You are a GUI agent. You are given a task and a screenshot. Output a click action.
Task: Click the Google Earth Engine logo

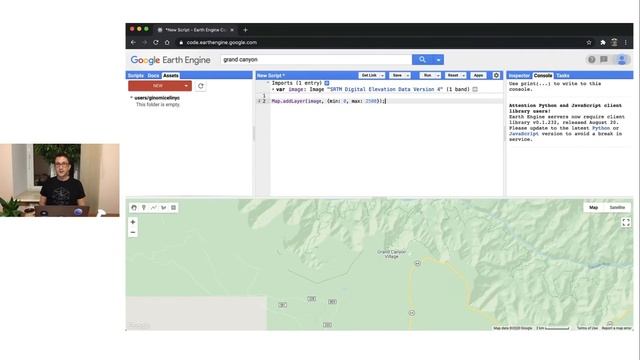click(171, 60)
